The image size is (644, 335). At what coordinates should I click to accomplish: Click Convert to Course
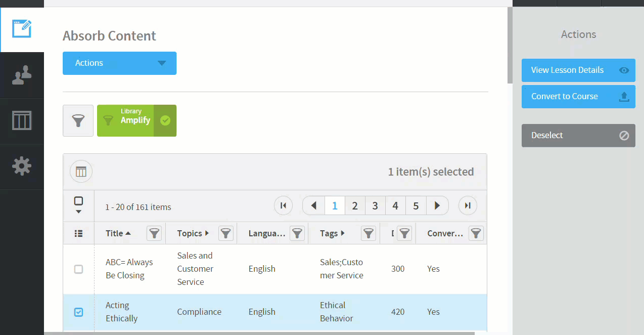[578, 97]
